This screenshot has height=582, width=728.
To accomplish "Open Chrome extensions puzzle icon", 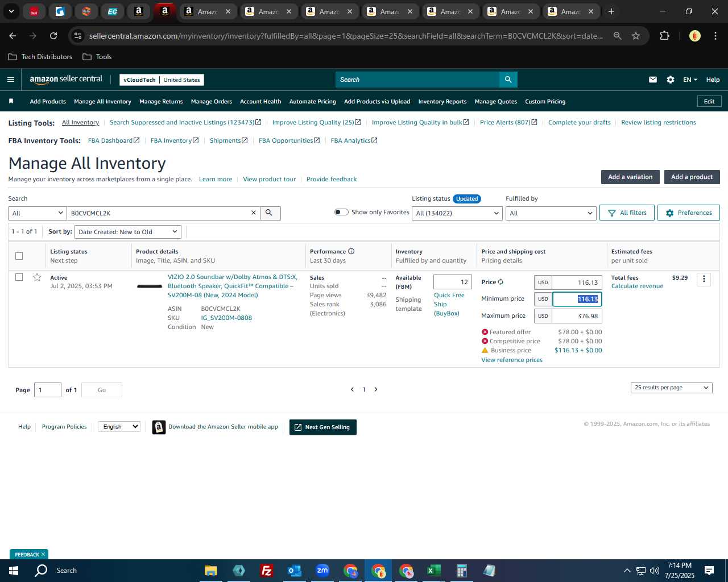I will click(664, 36).
